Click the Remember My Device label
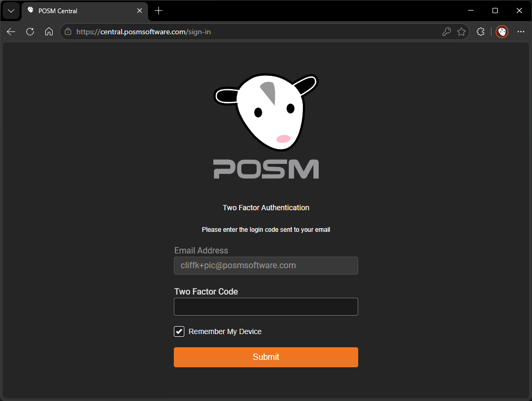The height and width of the screenshot is (401, 532). [225, 332]
